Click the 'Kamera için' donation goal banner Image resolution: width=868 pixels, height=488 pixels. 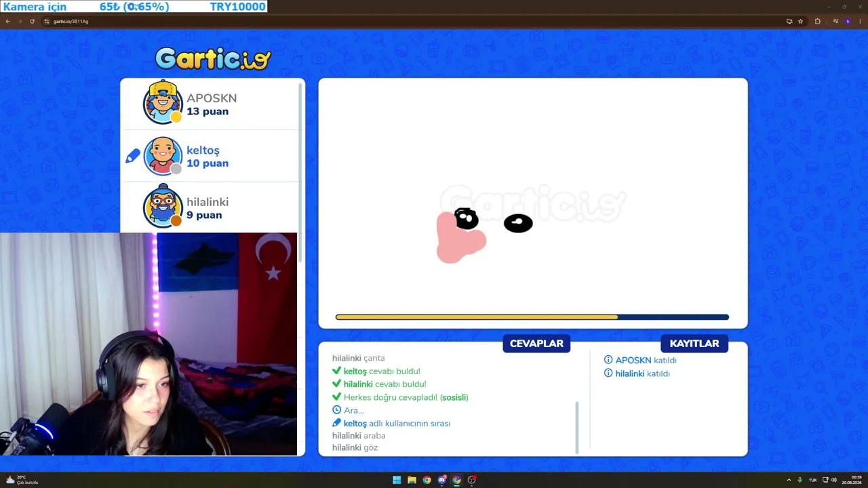pyautogui.click(x=134, y=7)
